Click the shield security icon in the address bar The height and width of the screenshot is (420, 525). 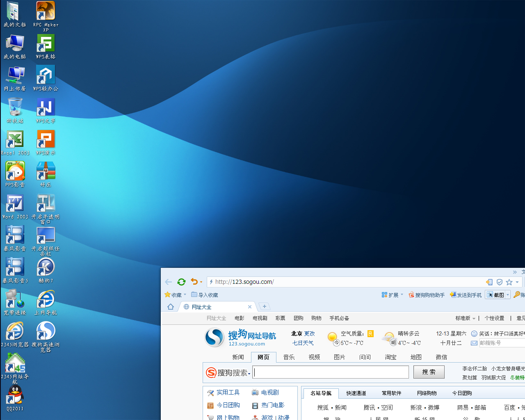point(500,282)
